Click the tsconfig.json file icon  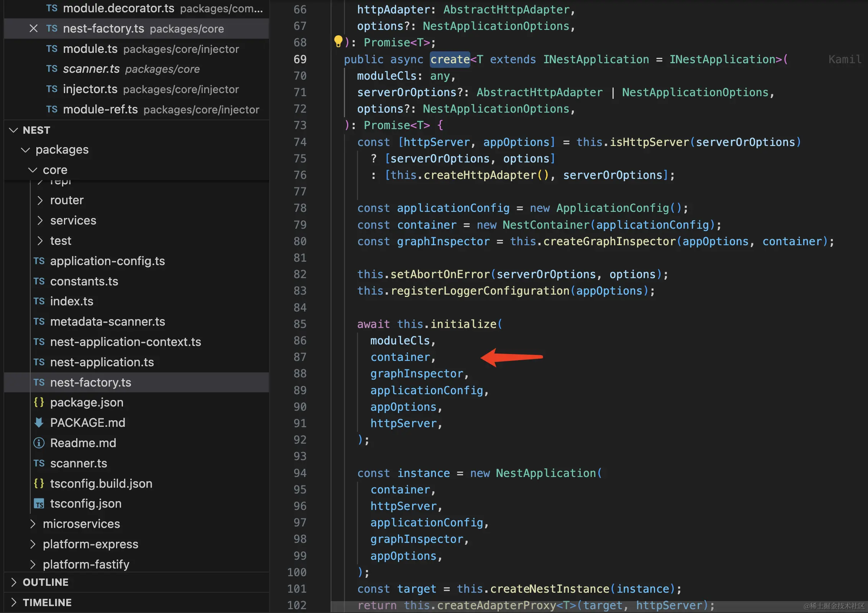pos(39,504)
